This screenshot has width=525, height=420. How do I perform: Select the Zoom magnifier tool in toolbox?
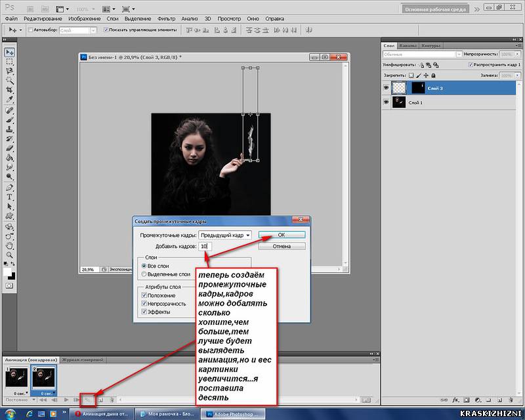(x=10, y=255)
